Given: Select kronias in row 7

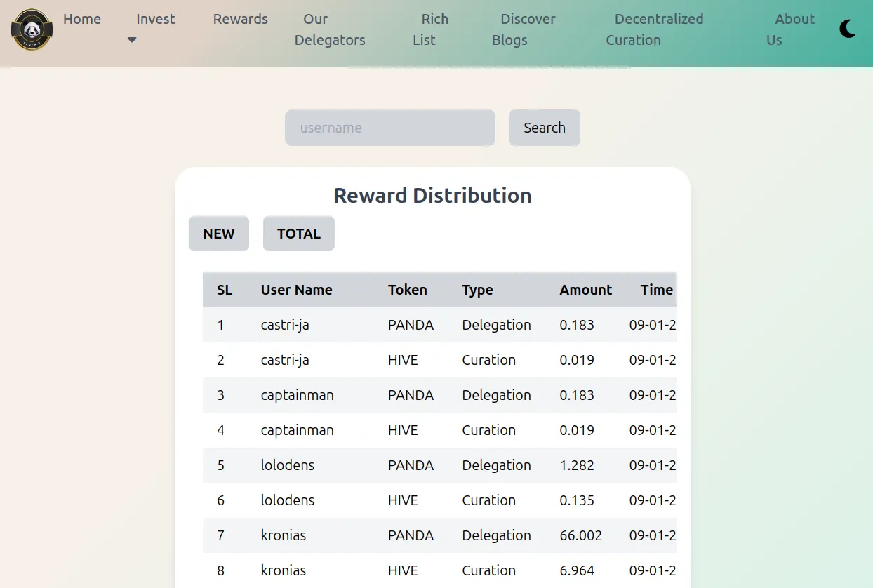Looking at the screenshot, I should pyautogui.click(x=284, y=535).
